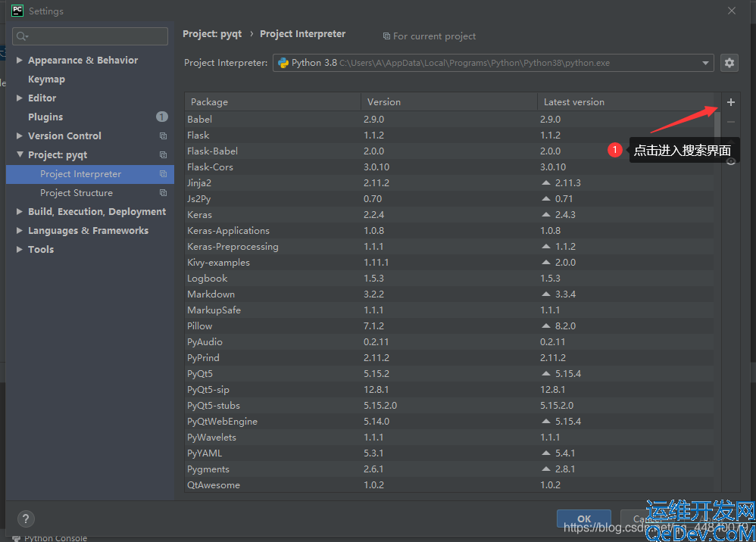The height and width of the screenshot is (542, 756).
Task: Expand the Editor section arrow
Action: (x=19, y=98)
